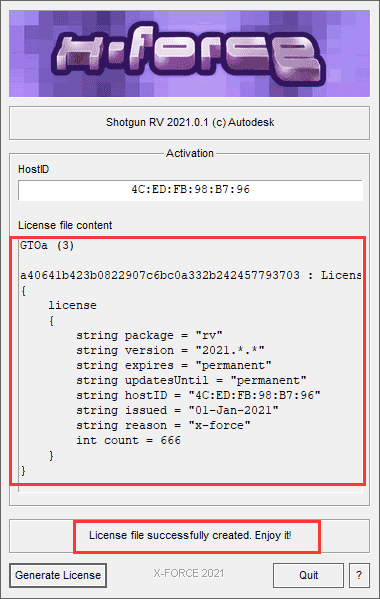
Task: Click the Shotgun RV 2021.0.1 product title
Action: [x=190, y=122]
